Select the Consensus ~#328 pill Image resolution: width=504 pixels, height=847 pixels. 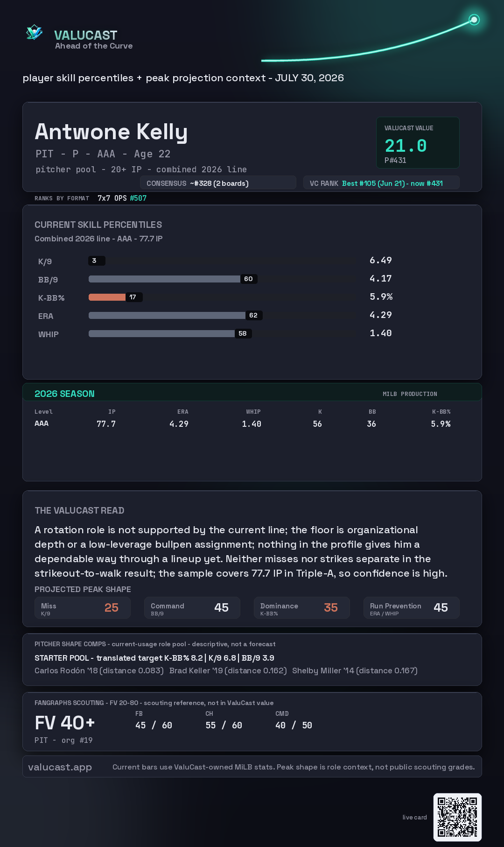coord(218,183)
